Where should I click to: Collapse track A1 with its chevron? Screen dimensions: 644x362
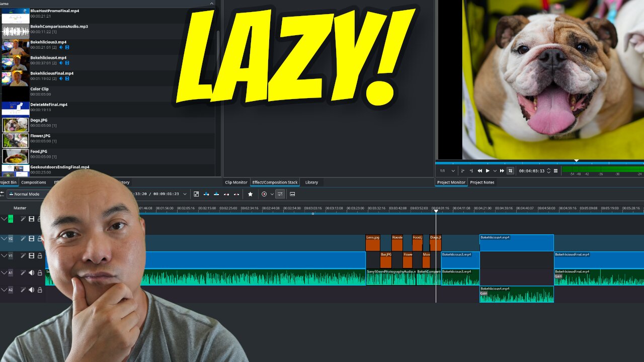(x=4, y=273)
